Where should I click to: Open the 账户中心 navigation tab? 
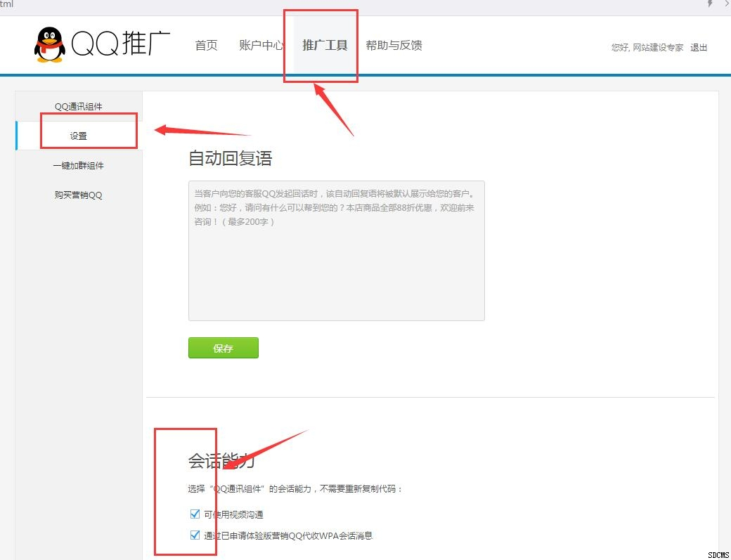261,45
